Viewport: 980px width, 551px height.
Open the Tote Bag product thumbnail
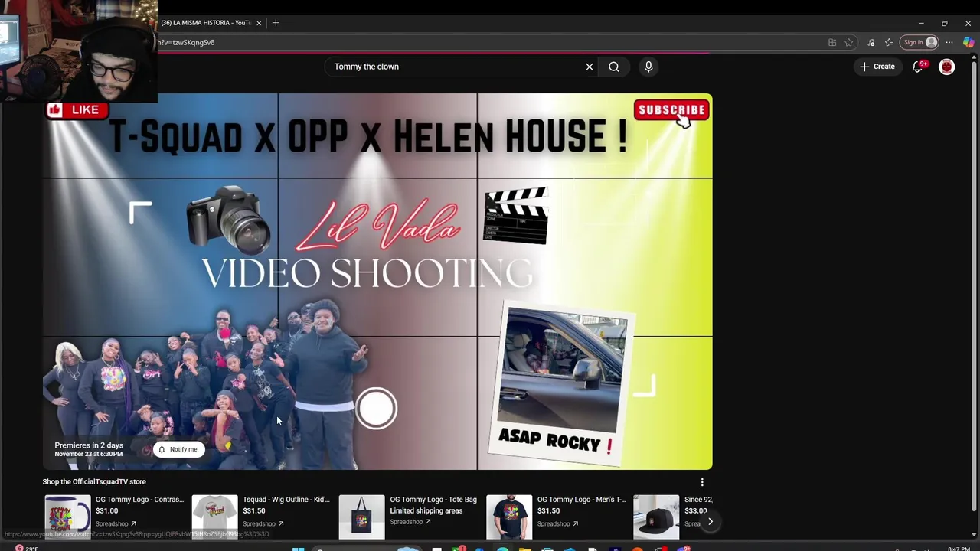point(361,517)
